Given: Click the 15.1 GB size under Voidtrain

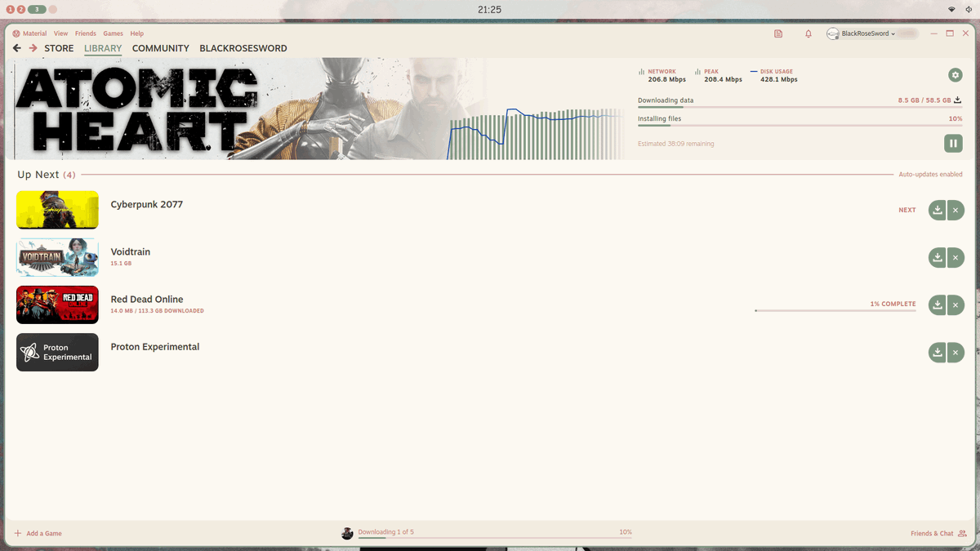Looking at the screenshot, I should pyautogui.click(x=121, y=264).
